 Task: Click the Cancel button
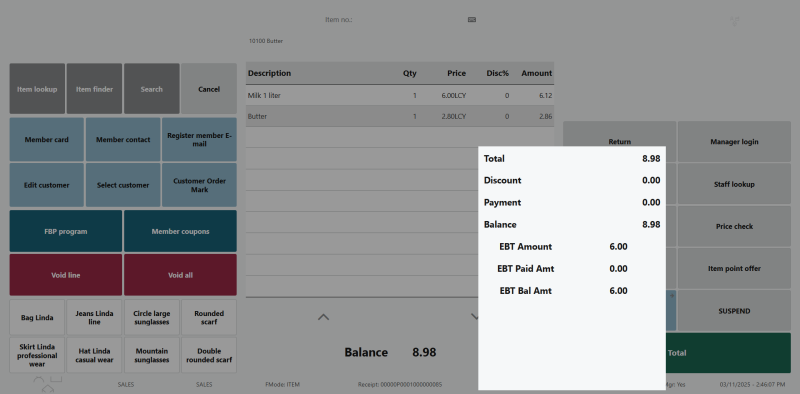[x=209, y=89]
